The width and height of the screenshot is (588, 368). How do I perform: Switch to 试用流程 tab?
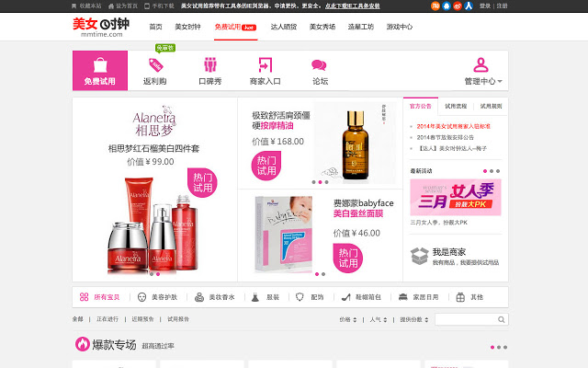[x=456, y=107]
